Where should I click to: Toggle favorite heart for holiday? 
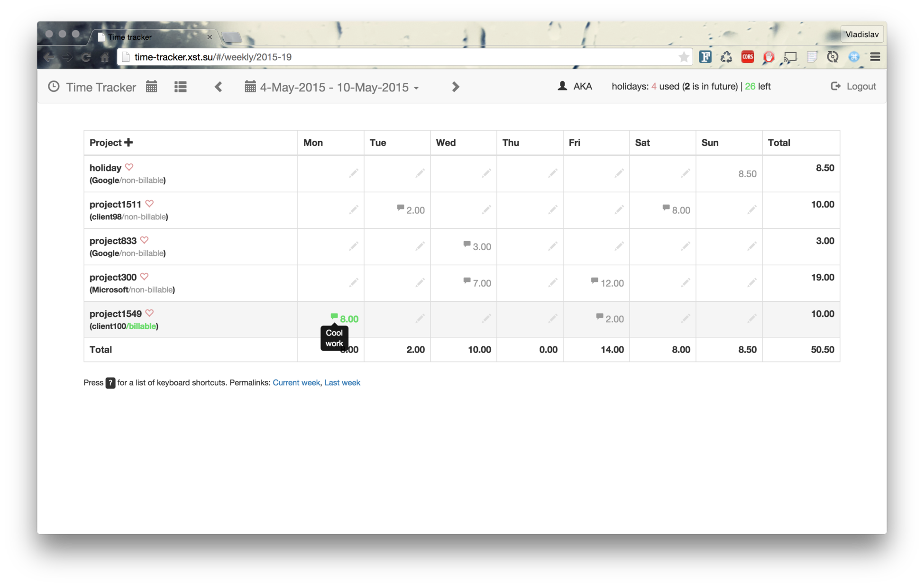click(129, 167)
